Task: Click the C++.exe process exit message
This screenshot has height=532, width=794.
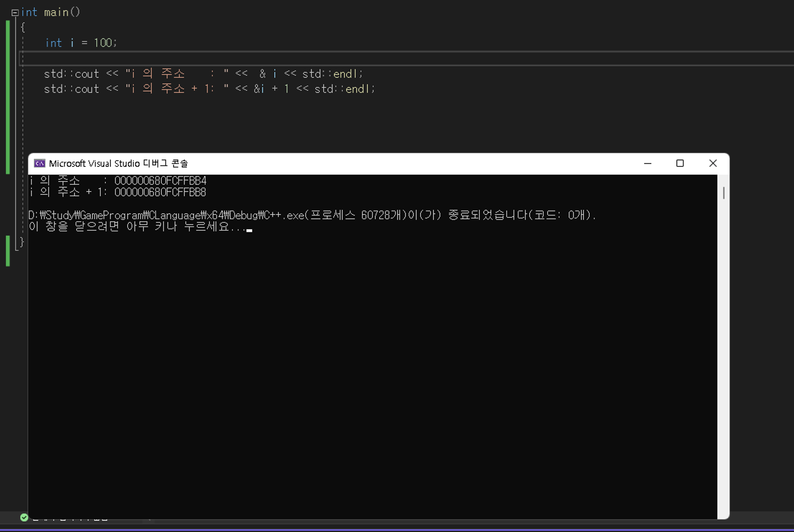Action: [312, 215]
